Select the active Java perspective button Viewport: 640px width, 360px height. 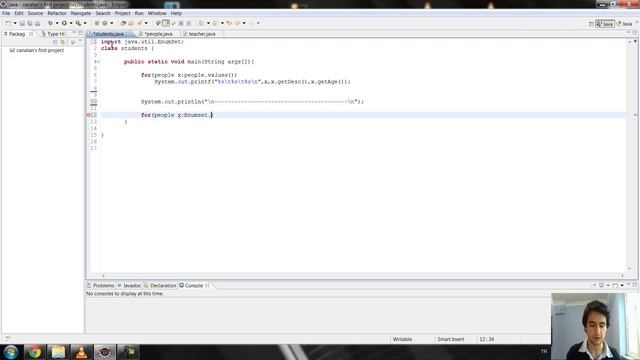605,24
